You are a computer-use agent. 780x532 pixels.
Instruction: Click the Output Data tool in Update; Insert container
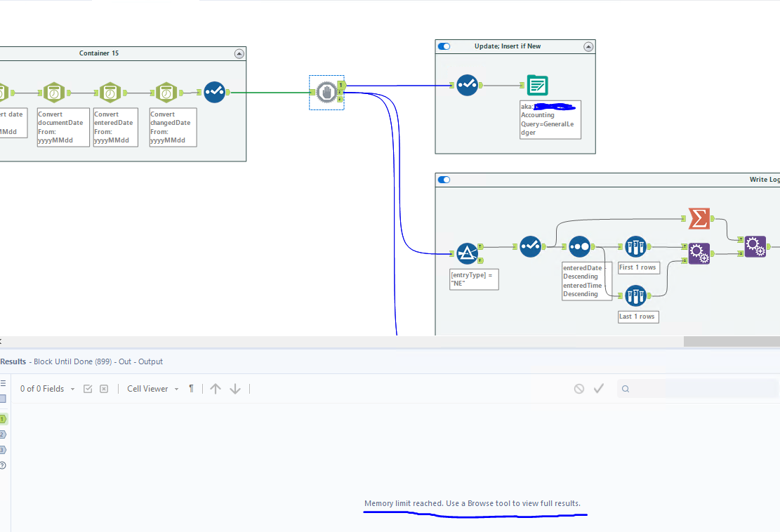pos(537,85)
